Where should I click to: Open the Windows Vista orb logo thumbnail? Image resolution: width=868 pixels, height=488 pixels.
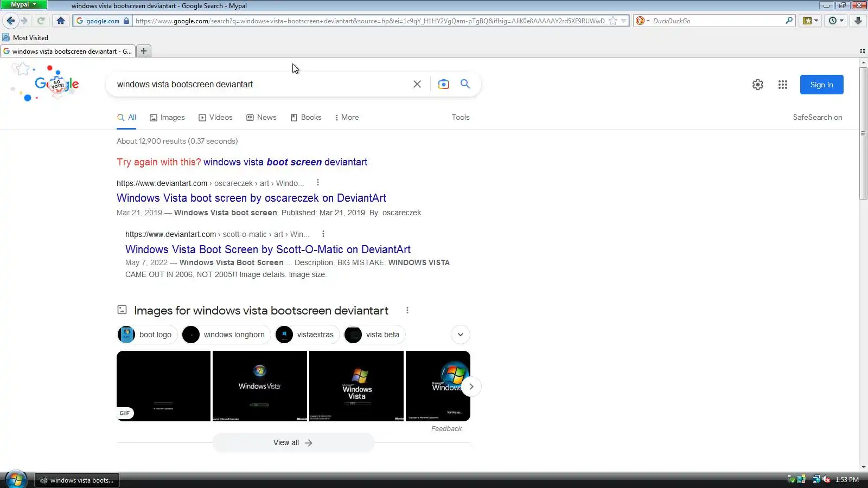click(x=260, y=386)
